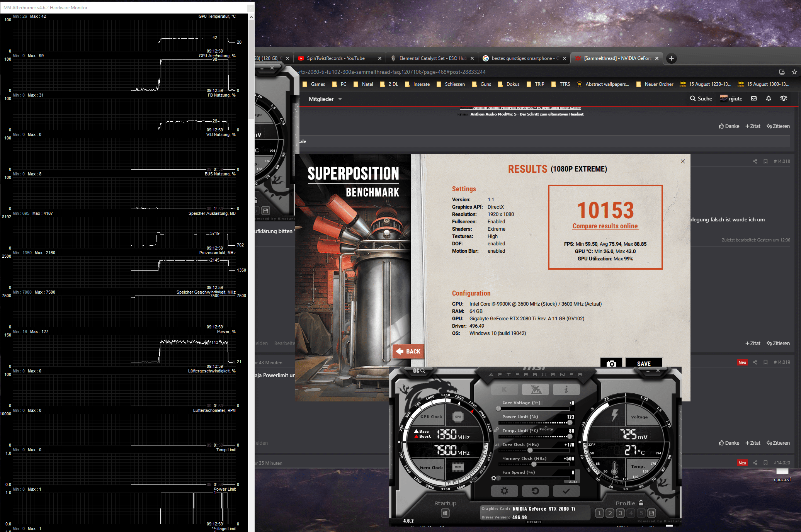Image resolution: width=801 pixels, height=532 pixels.
Task: Open Afterburner information i button
Action: coord(566,389)
